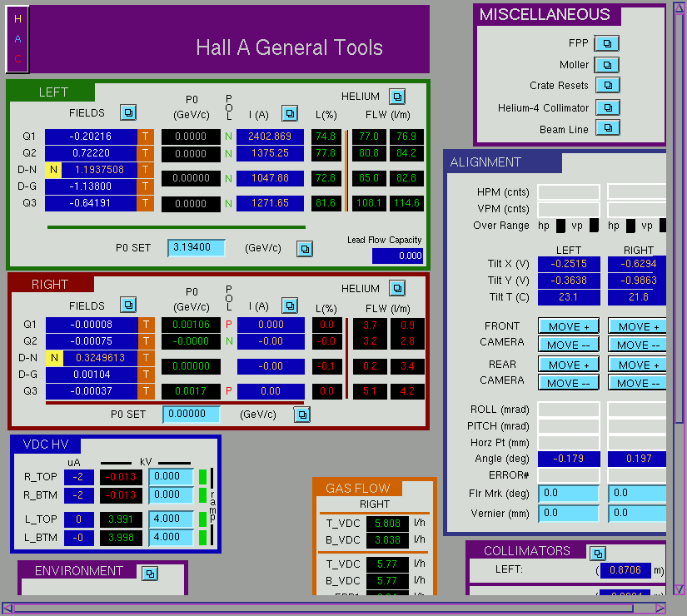Click LEFT Q1 current value 2402.869

(270, 137)
